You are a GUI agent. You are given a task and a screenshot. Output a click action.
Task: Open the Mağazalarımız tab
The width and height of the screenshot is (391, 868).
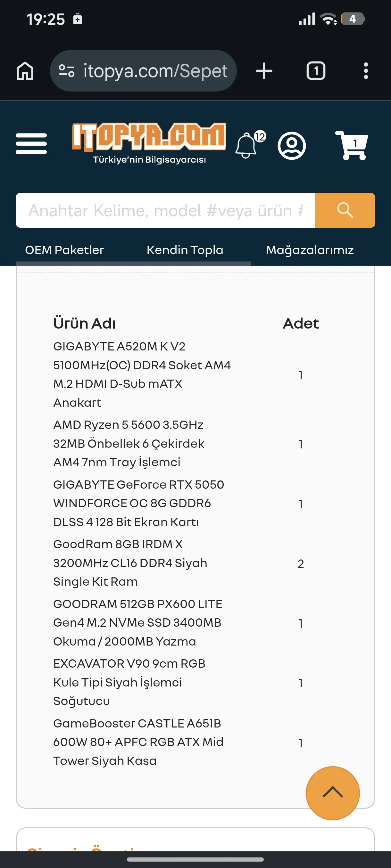[x=310, y=250]
